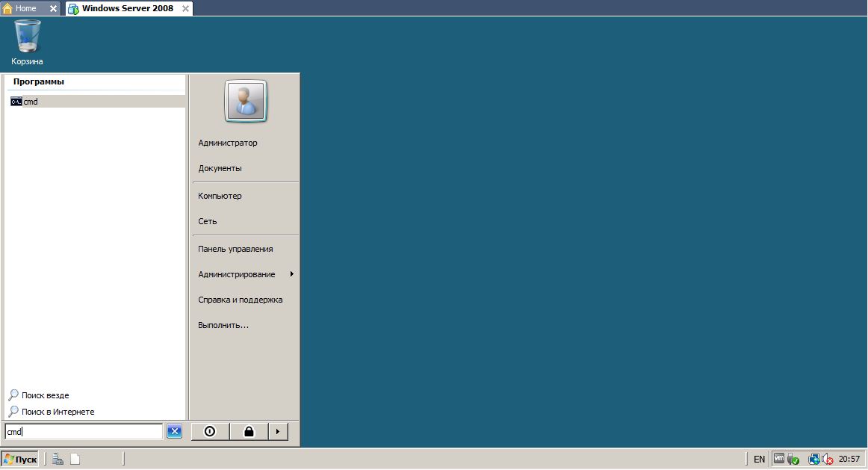Open Компьютер from the Start menu

(x=220, y=196)
